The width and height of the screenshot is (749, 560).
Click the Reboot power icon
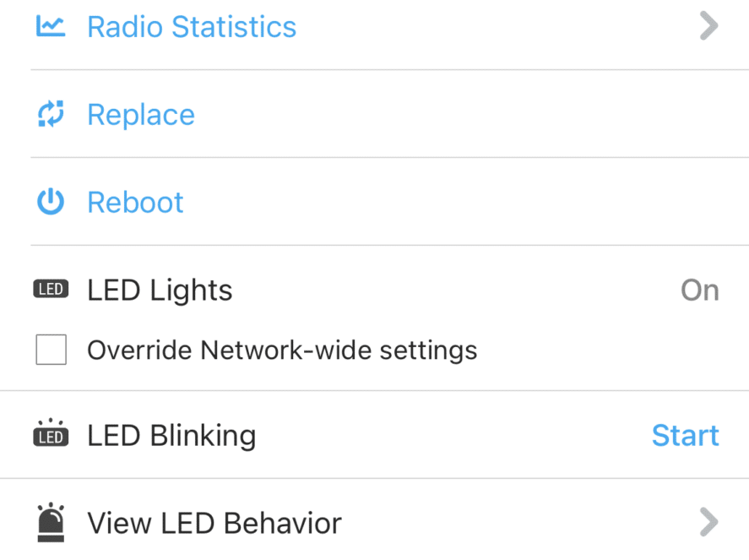click(51, 202)
